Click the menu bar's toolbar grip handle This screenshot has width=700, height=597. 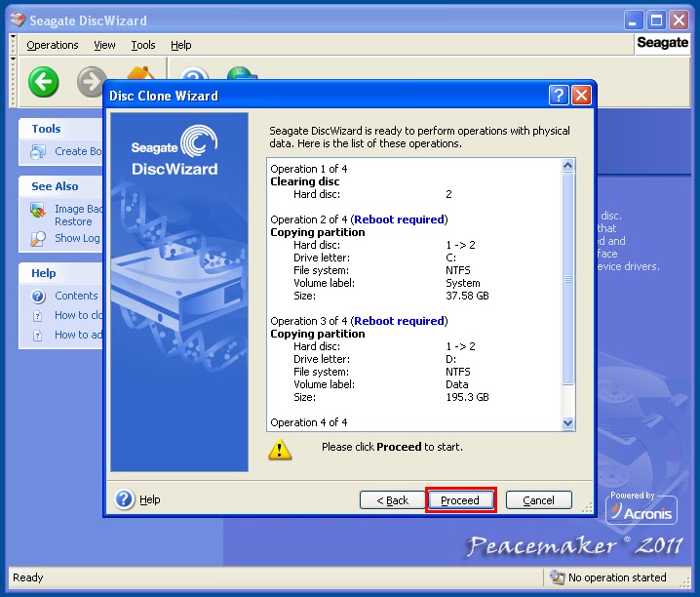13,45
